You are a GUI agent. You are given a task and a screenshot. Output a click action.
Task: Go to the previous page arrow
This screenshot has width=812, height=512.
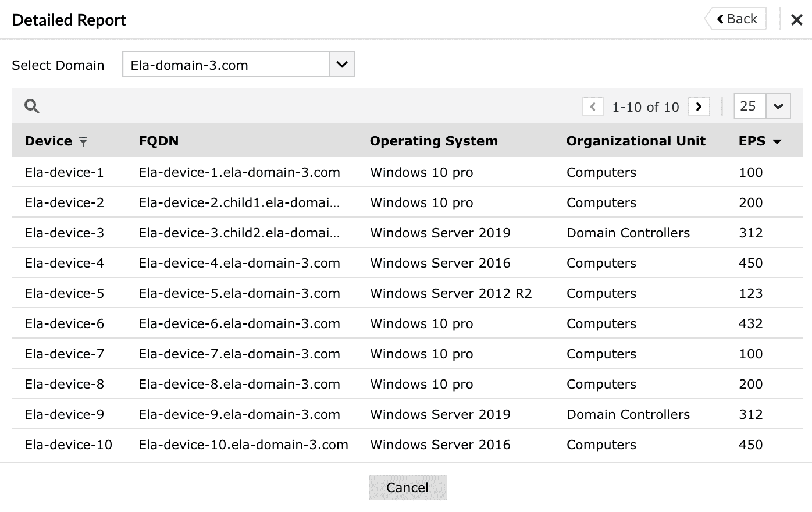pos(593,106)
